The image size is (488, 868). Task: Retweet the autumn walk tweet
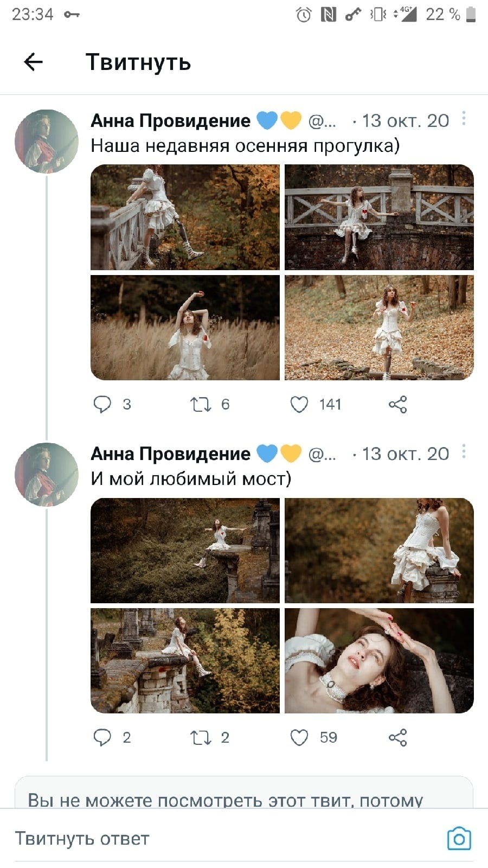pos(200,404)
